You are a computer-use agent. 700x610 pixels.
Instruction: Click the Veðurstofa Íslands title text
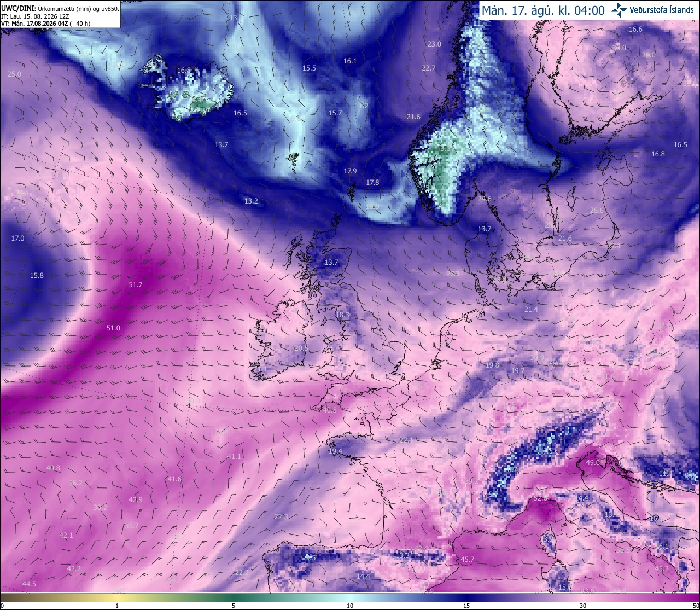[662, 9]
